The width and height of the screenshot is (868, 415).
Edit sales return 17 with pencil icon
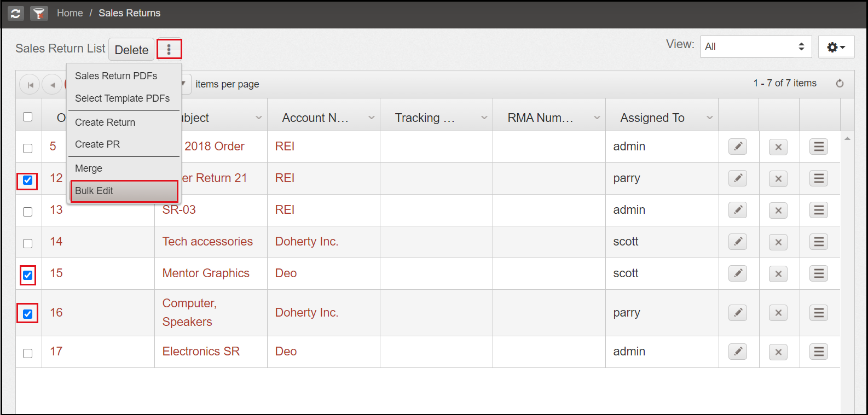point(738,352)
